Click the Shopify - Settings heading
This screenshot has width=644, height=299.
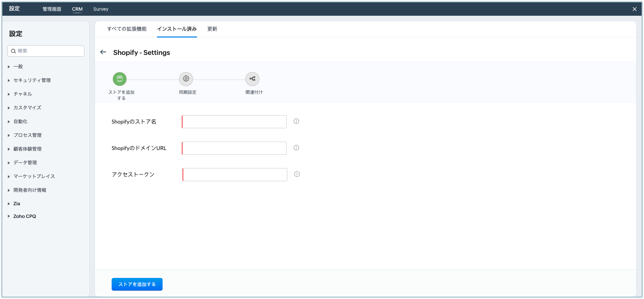click(x=141, y=53)
